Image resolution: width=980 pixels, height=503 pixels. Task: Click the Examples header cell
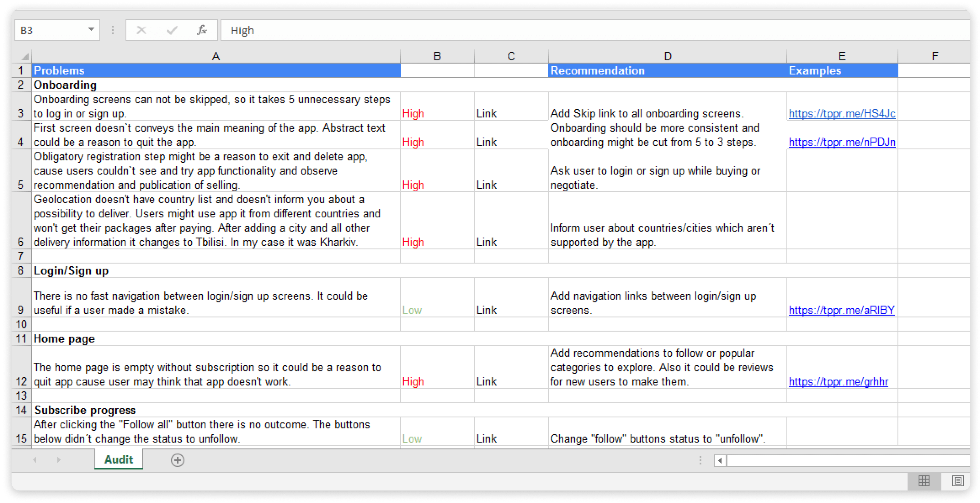click(x=842, y=70)
